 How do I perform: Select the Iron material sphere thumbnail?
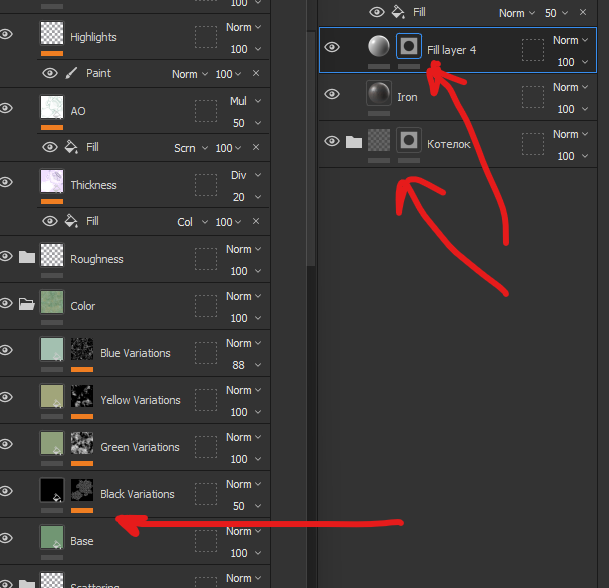379,94
